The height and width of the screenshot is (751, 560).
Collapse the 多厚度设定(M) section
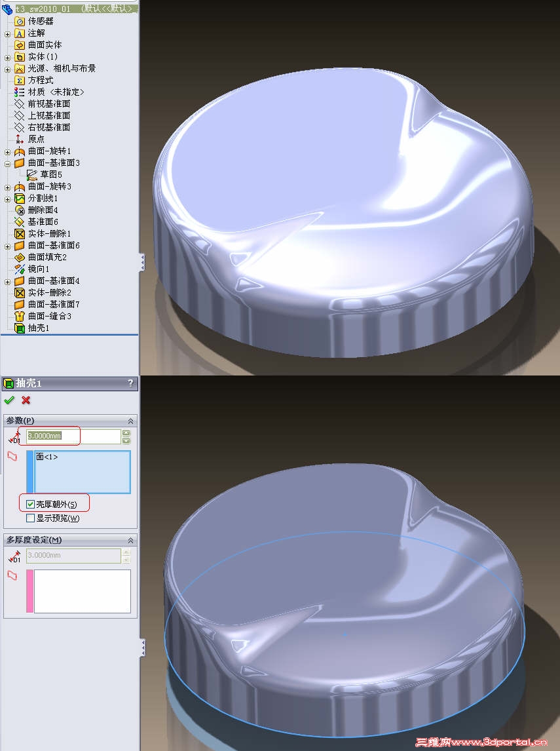coord(130,540)
